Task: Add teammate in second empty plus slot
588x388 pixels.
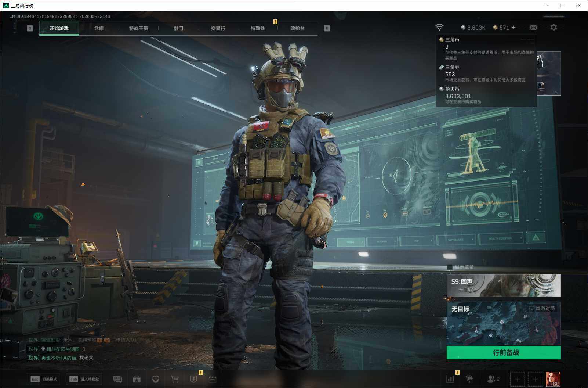Action: 535,379
